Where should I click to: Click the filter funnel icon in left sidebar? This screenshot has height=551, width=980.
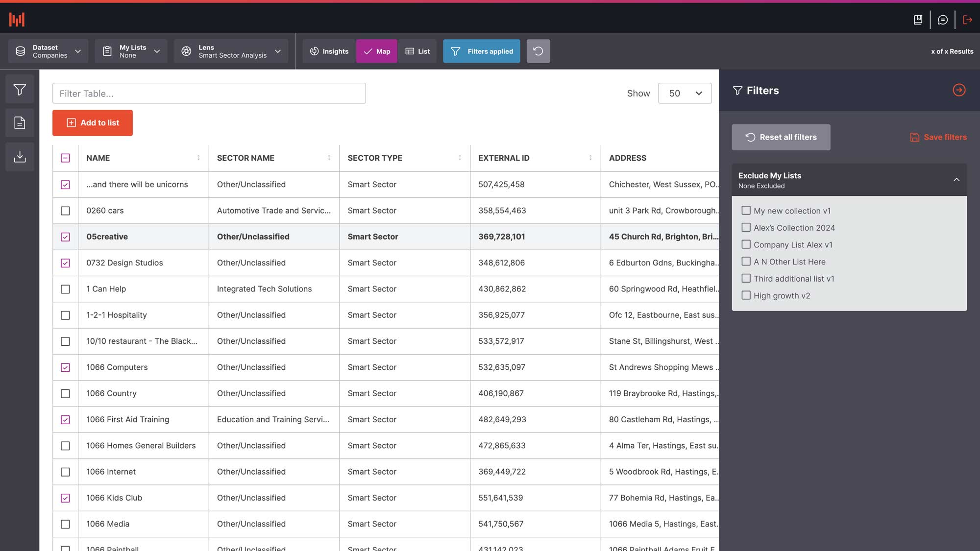coord(20,90)
